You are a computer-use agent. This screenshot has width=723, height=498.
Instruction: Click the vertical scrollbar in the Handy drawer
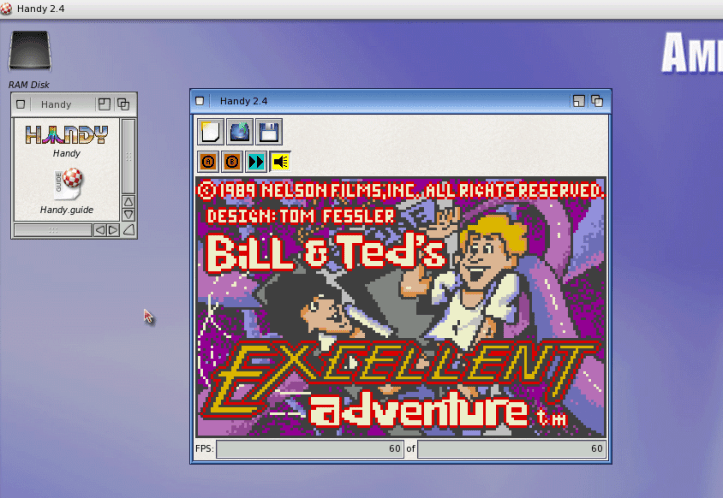(128, 155)
